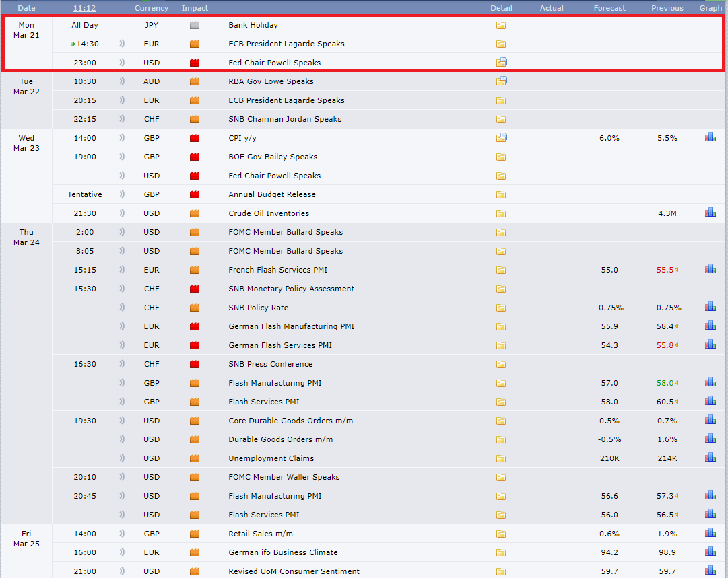Click revised previous value 55.5 for French PMI
728x578 pixels.
(x=665, y=270)
